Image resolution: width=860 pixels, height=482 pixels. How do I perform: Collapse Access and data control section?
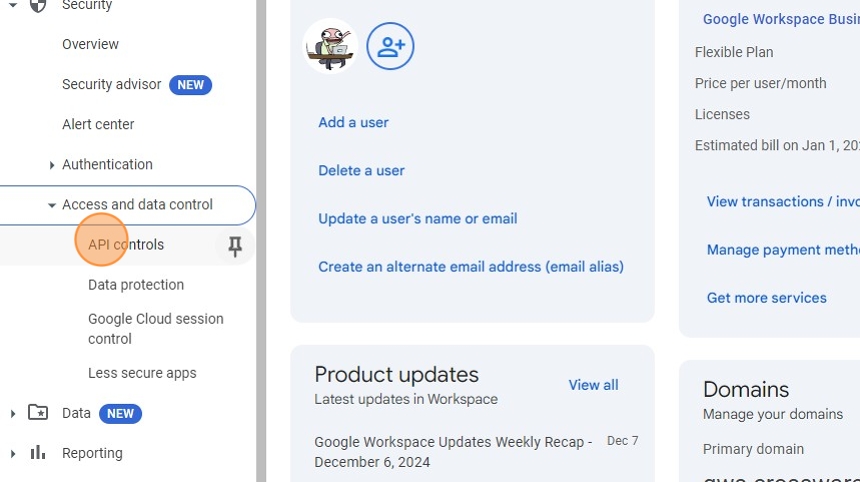[x=52, y=205]
